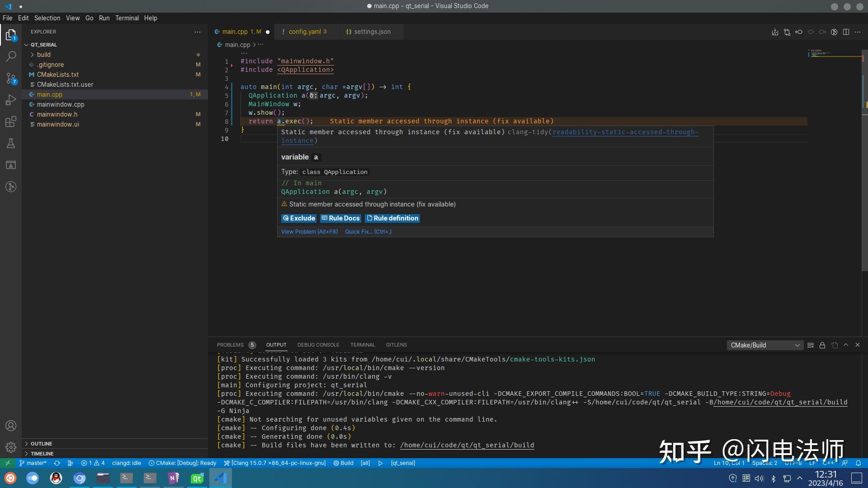
Task: Click the Rule Docs button in hover popup
Action: 340,218
